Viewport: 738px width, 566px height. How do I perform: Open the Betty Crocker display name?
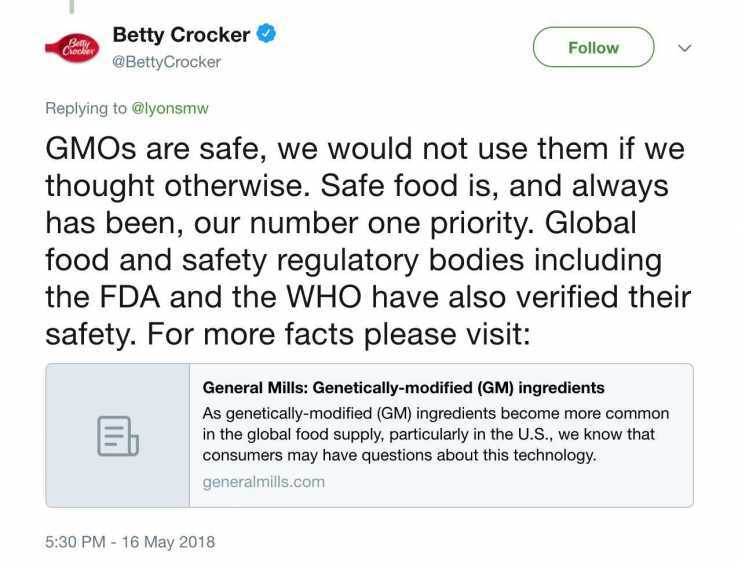point(181,34)
